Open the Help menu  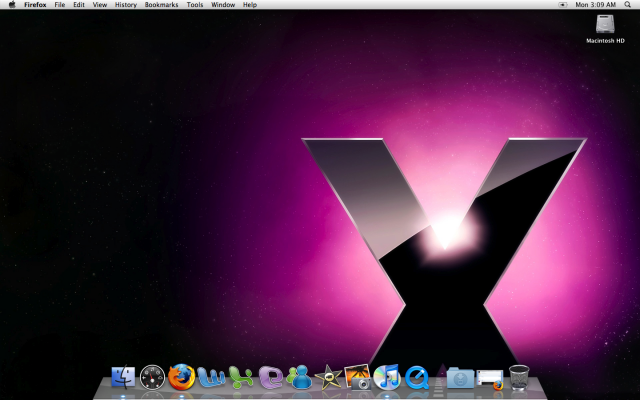point(250,4)
